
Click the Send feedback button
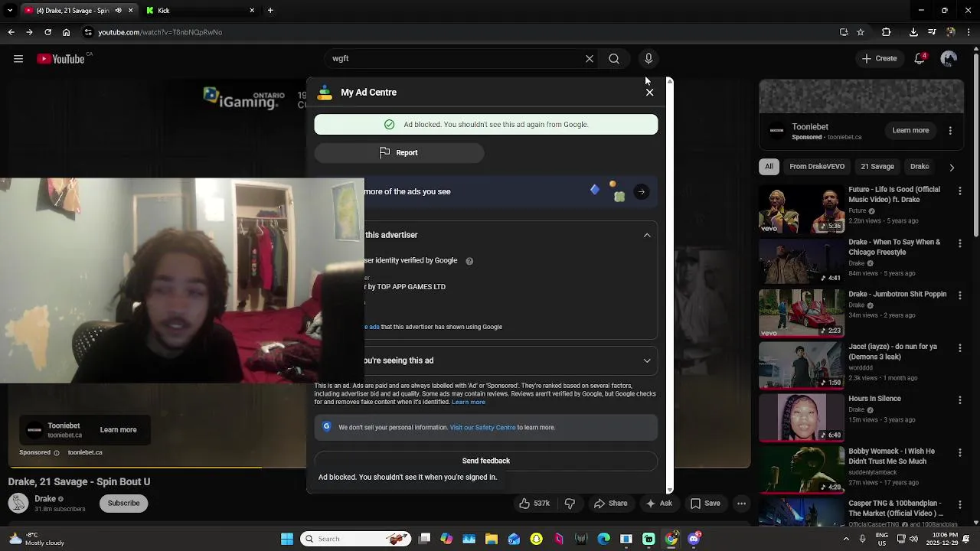(x=485, y=461)
